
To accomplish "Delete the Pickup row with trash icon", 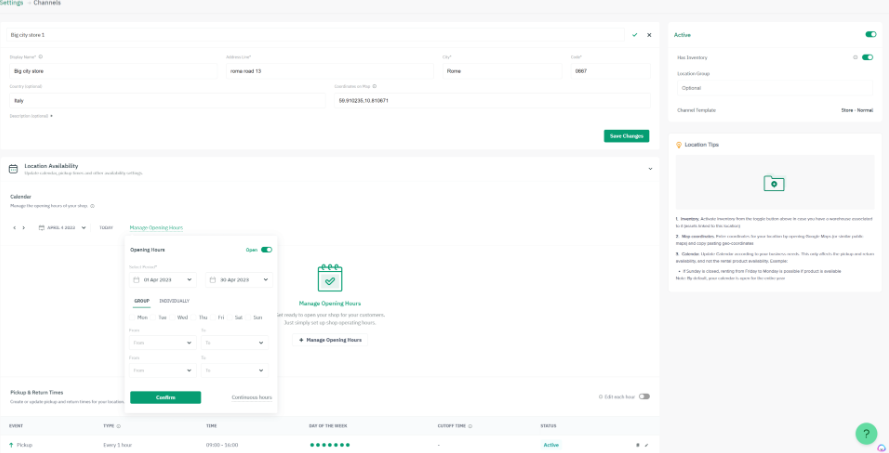I will click(x=637, y=445).
